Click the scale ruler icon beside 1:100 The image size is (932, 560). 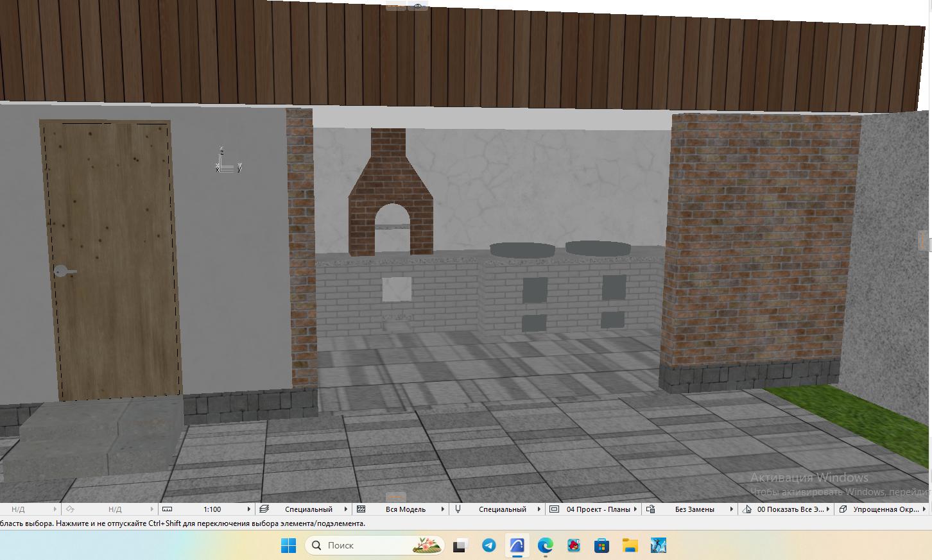tap(167, 509)
